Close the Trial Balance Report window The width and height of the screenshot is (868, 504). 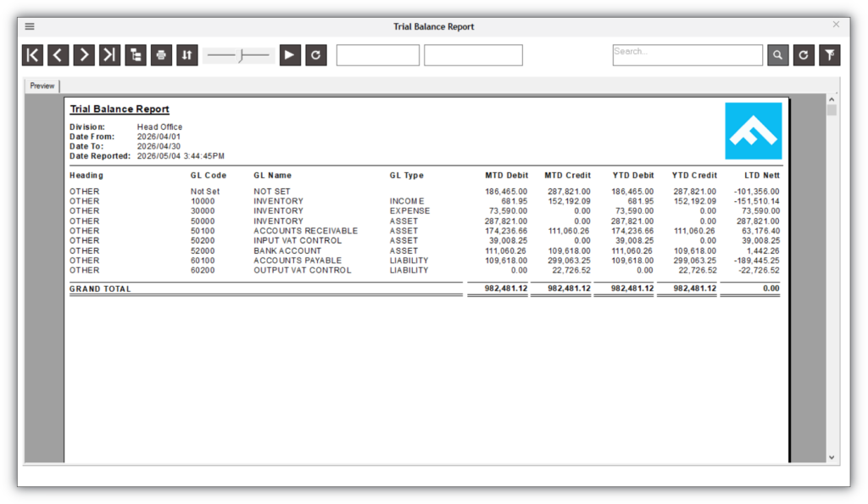836,25
